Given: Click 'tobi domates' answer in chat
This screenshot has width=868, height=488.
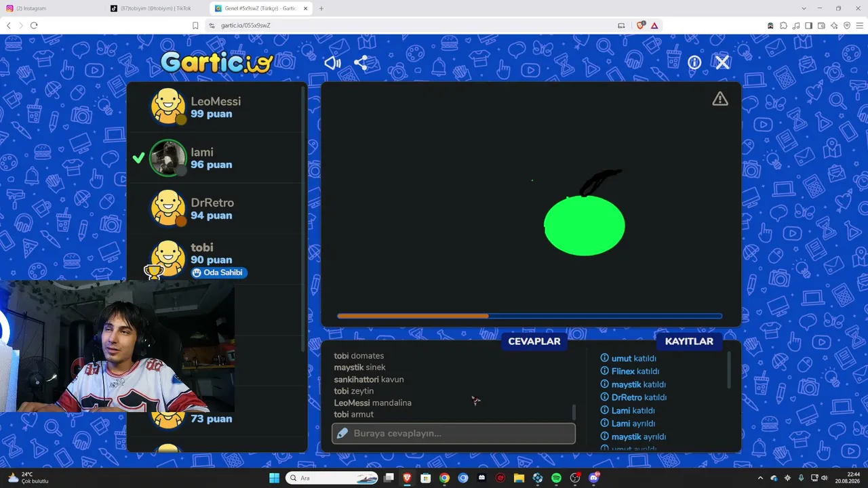Looking at the screenshot, I should [x=359, y=356].
